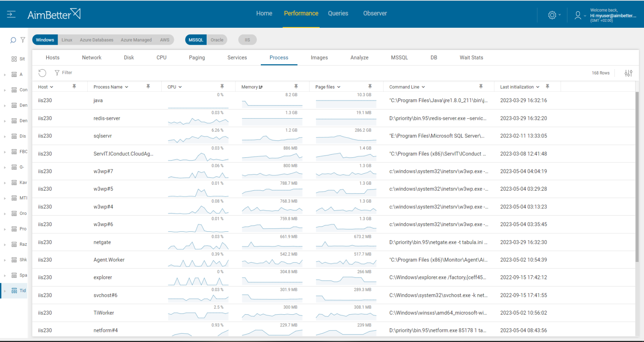Open the Paging tab
This screenshot has height=342, width=644.
point(197,58)
